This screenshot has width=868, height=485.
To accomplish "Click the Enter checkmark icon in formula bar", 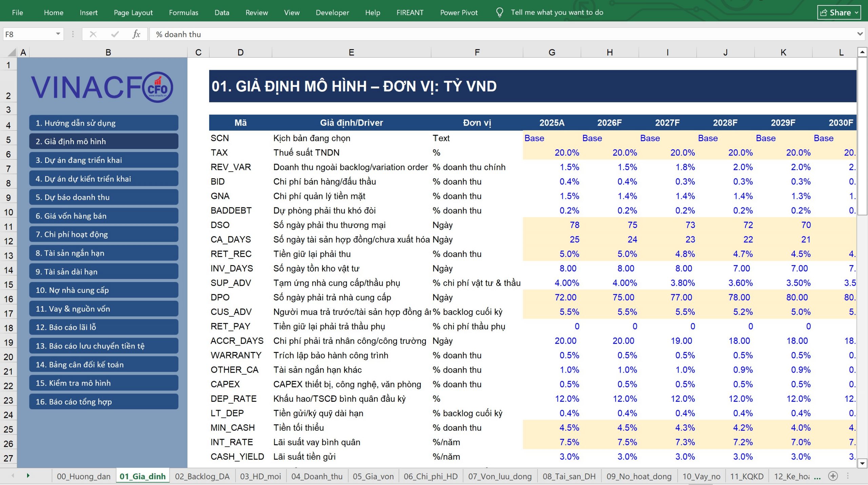I will (x=115, y=34).
